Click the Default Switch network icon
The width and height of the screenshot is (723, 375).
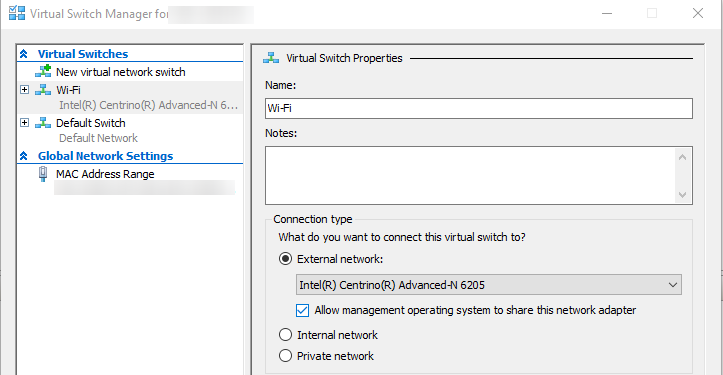pos(43,123)
